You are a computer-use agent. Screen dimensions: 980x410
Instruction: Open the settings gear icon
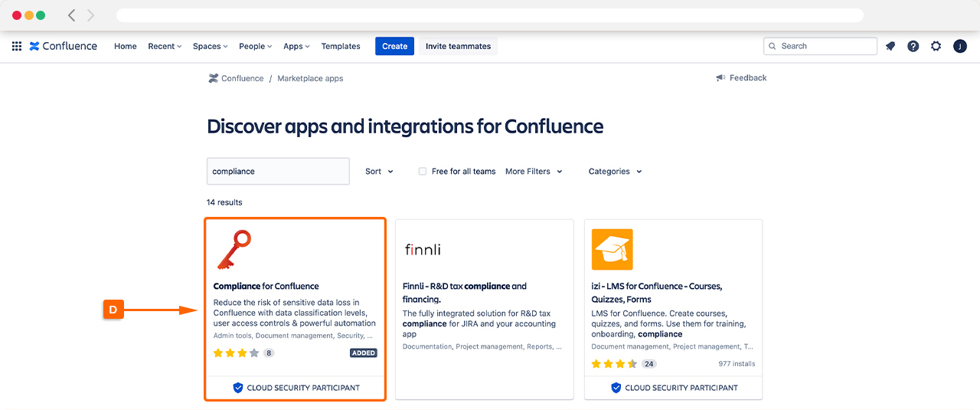936,46
